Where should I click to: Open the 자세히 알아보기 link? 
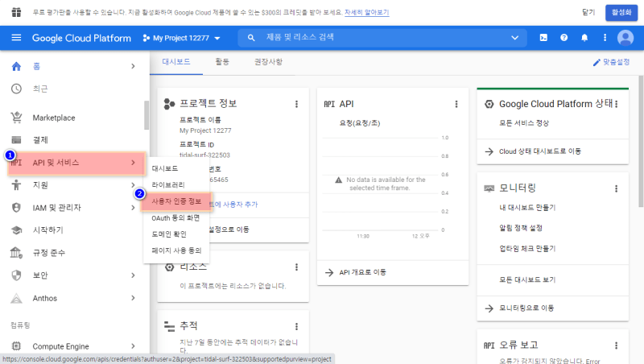(x=367, y=13)
